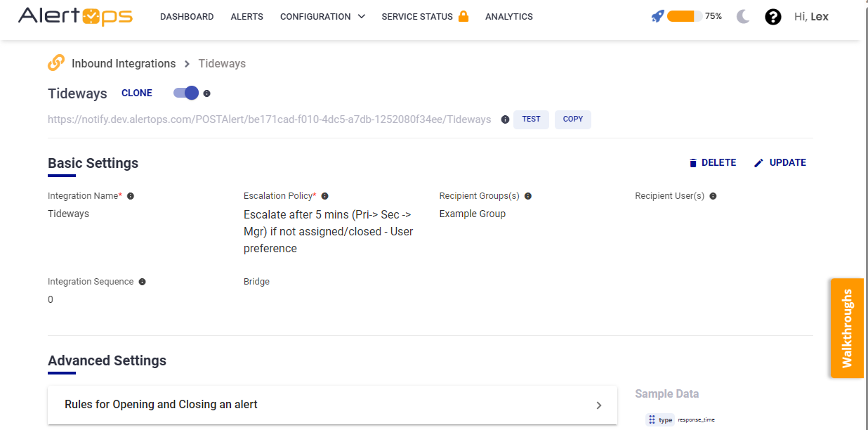Image resolution: width=868 pixels, height=430 pixels.
Task: Click the TEST button for the URL
Action: pyautogui.click(x=531, y=119)
